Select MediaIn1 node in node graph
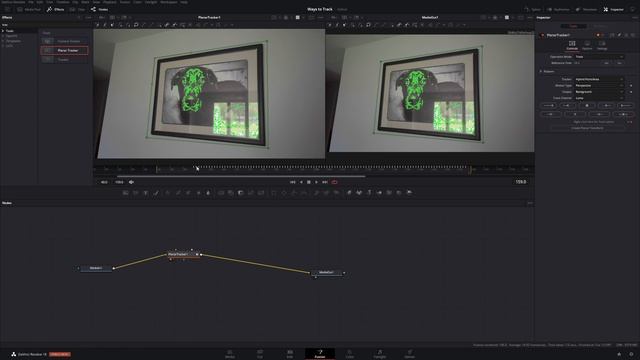Screen dimensions: 640x360 click(96, 268)
